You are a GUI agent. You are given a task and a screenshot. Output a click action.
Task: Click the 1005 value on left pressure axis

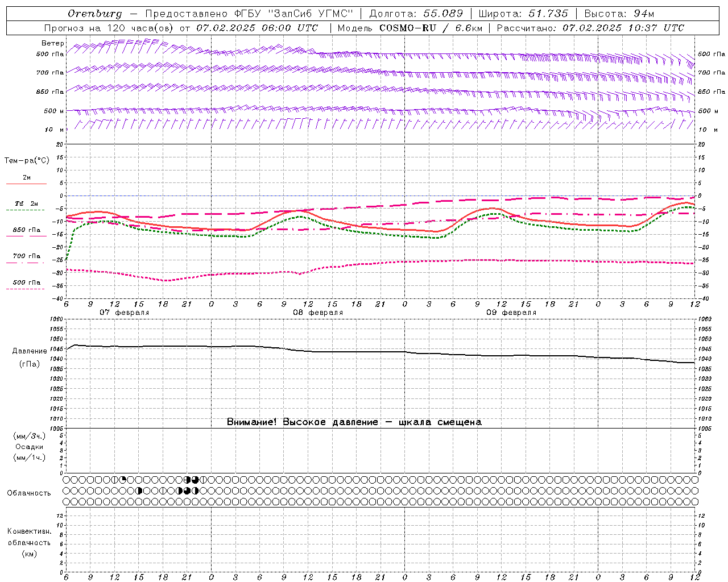[55, 429]
